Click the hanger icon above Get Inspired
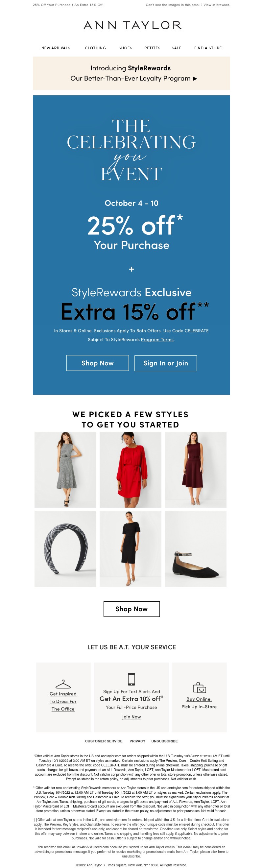The height and width of the screenshot is (868, 263). click(x=63, y=684)
